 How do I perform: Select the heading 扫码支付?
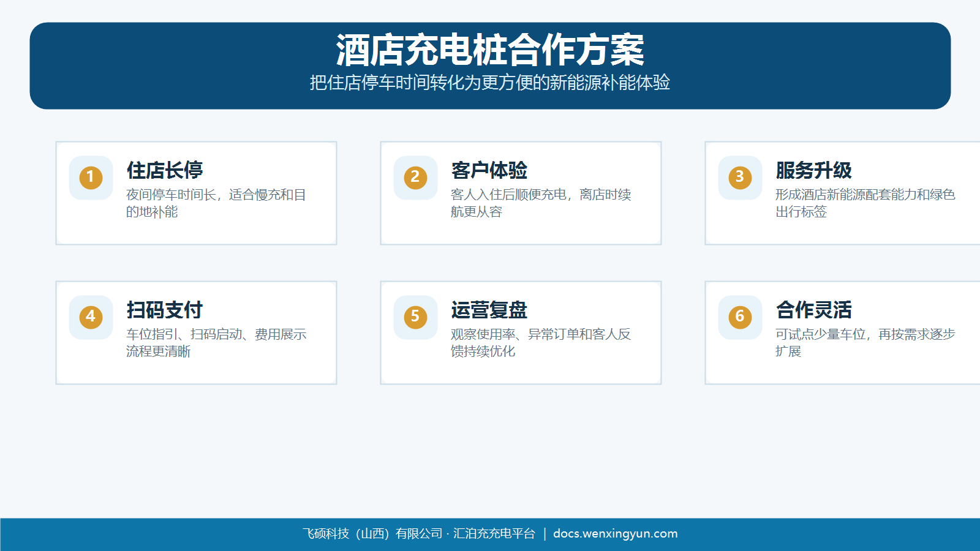[x=165, y=310]
